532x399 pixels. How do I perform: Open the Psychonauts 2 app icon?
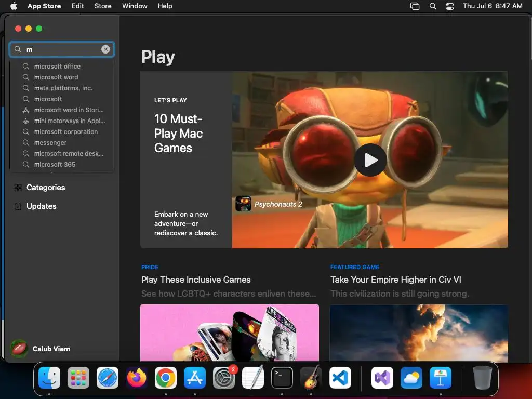[243, 204]
